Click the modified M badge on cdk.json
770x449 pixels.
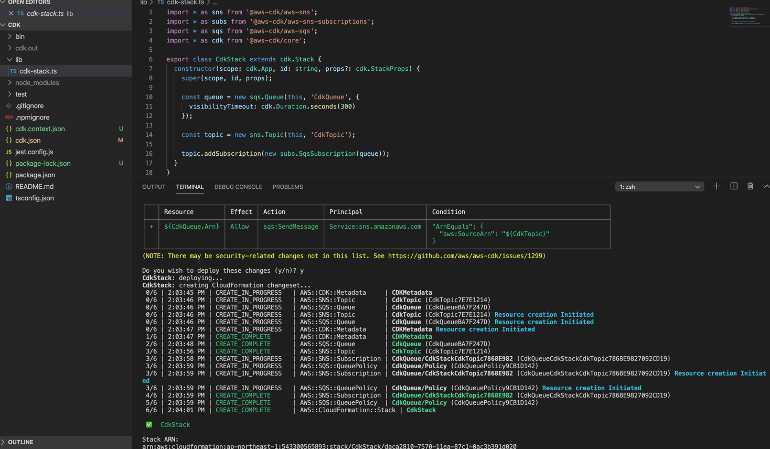pos(121,140)
